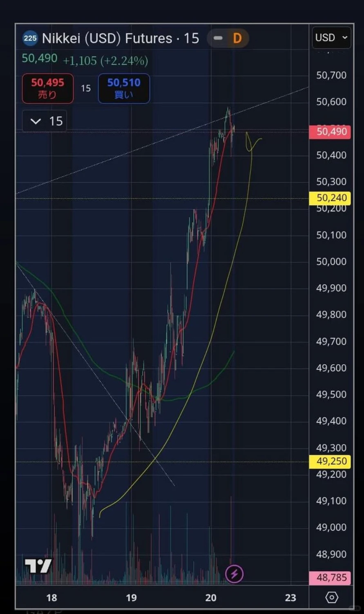Image resolution: width=364 pixels, height=614 pixels.
Task: Click the gray dash market status pill
Action: [218, 38]
